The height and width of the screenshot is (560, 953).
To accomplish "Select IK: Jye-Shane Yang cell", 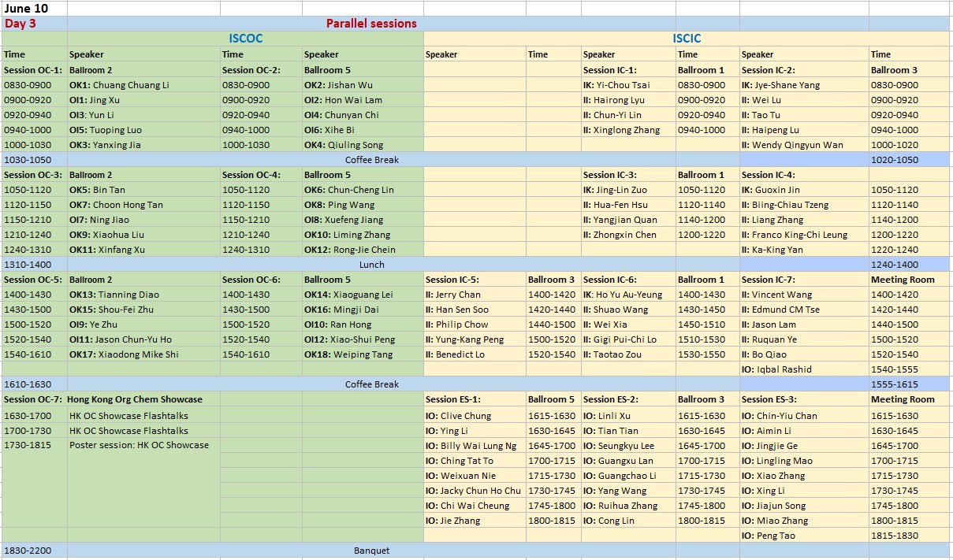I will point(804,85).
